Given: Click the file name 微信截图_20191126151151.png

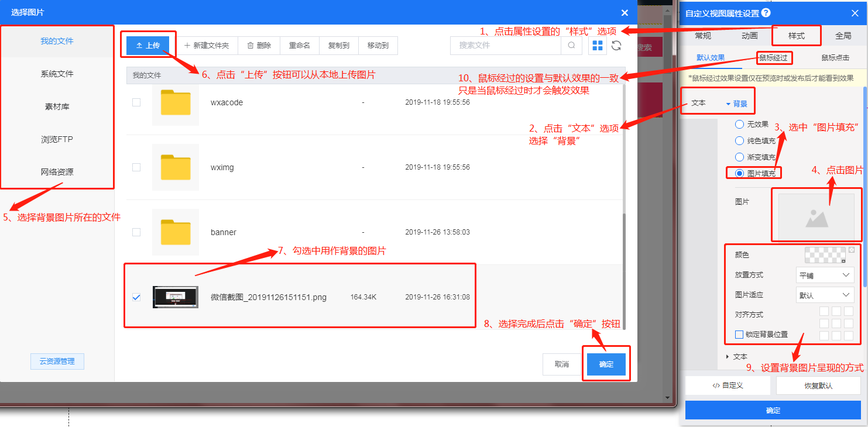Looking at the screenshot, I should 269,297.
